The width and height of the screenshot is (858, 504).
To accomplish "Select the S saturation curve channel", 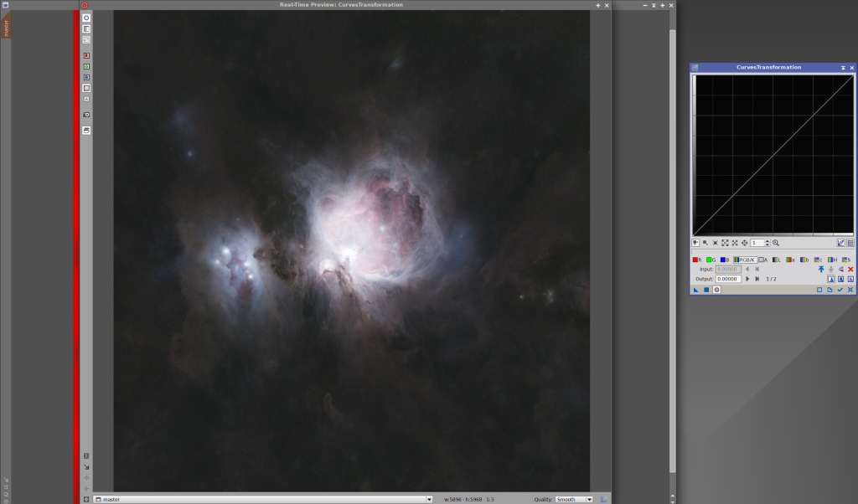I will tap(846, 260).
